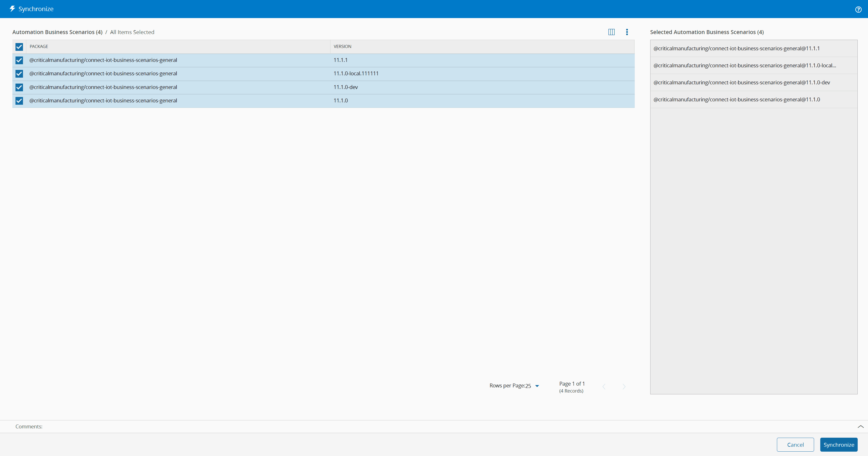Sort by the PACKAGE column header
The image size is (868, 456).
(x=39, y=46)
